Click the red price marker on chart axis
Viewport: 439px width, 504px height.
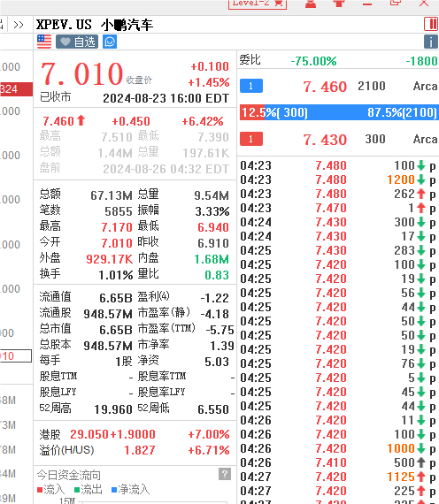[x=16, y=89]
